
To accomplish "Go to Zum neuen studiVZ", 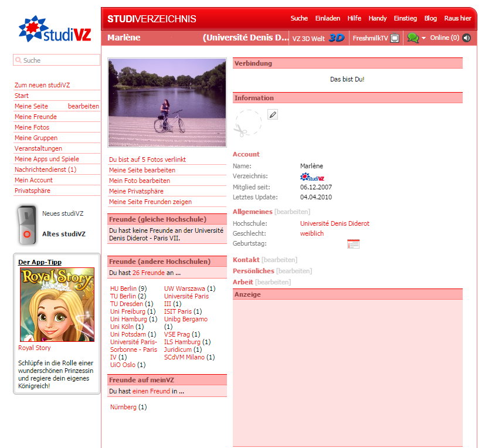I will pos(42,85).
